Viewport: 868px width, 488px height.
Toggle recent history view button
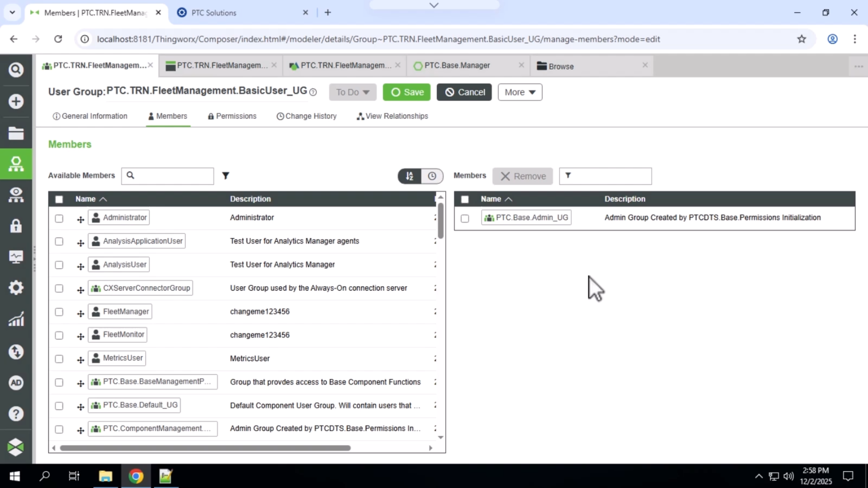point(432,176)
